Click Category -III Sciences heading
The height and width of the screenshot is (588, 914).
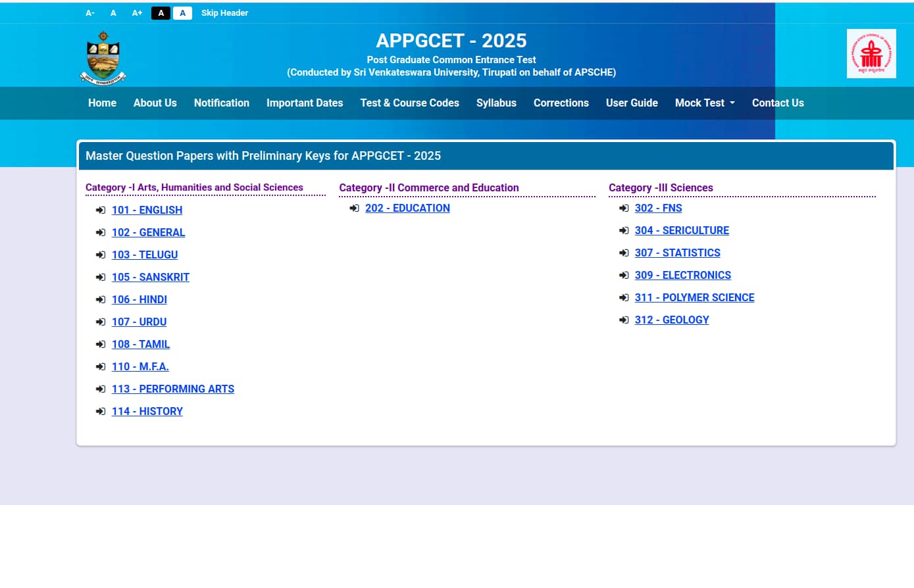pyautogui.click(x=661, y=188)
